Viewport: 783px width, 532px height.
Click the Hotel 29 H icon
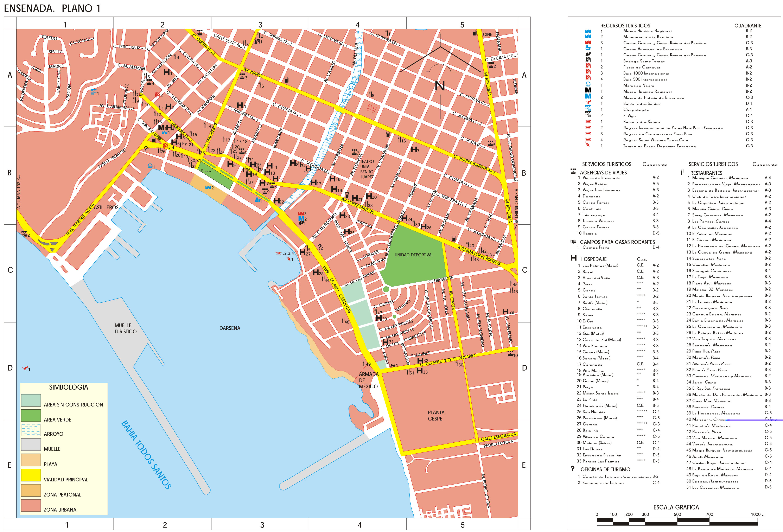[x=506, y=311]
